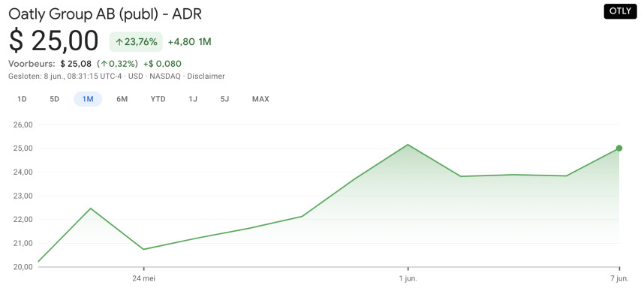Select the 1M range tab
Screen dimensions: 644x294
pyautogui.click(x=88, y=99)
